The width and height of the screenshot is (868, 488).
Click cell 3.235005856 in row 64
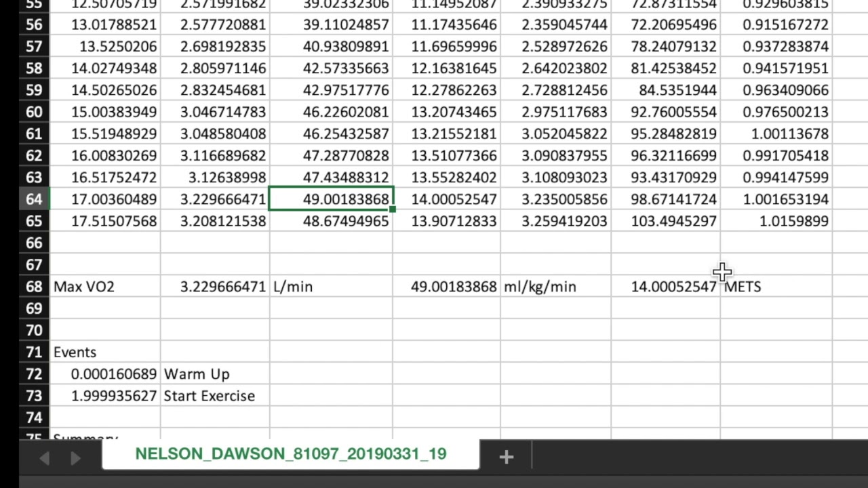(x=556, y=199)
